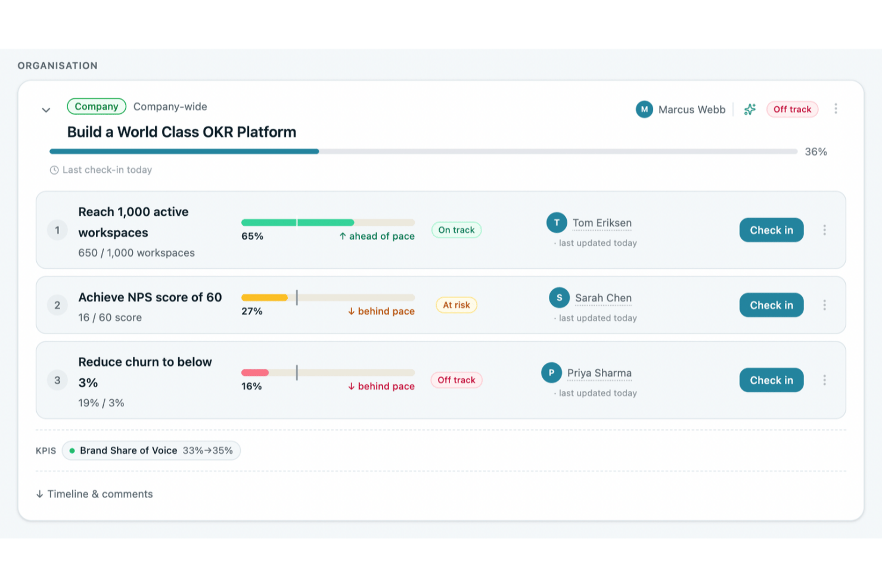
Task: Click the objective's Off track status badge
Action: 792,110
